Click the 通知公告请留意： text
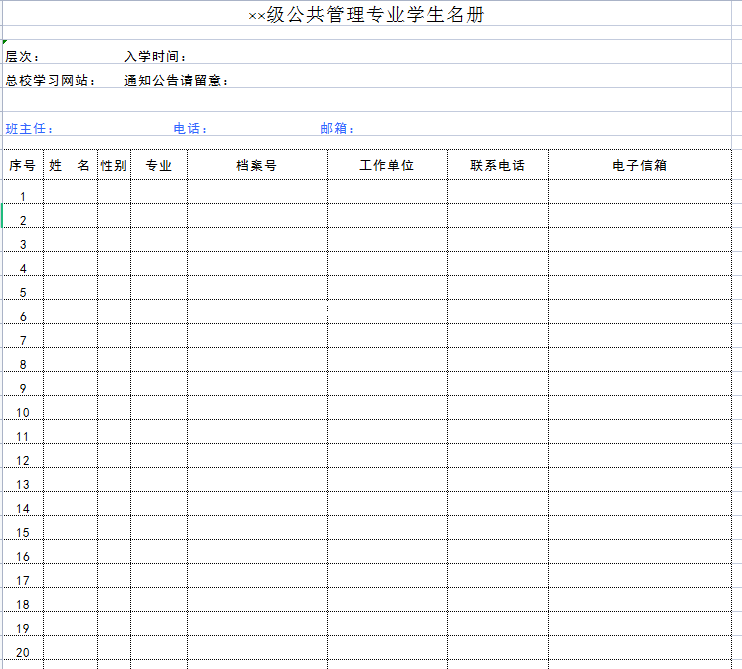Screen dimensions: 742x669 (177, 81)
